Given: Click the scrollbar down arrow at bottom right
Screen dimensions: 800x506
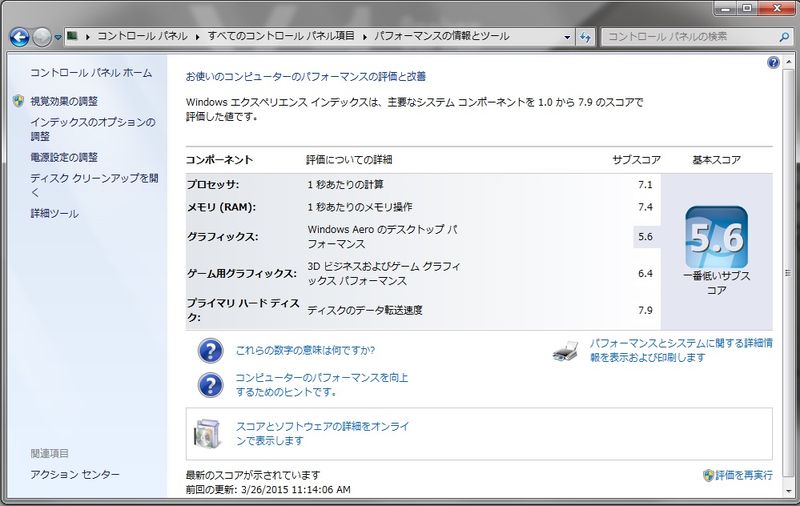Looking at the screenshot, I should (789, 492).
